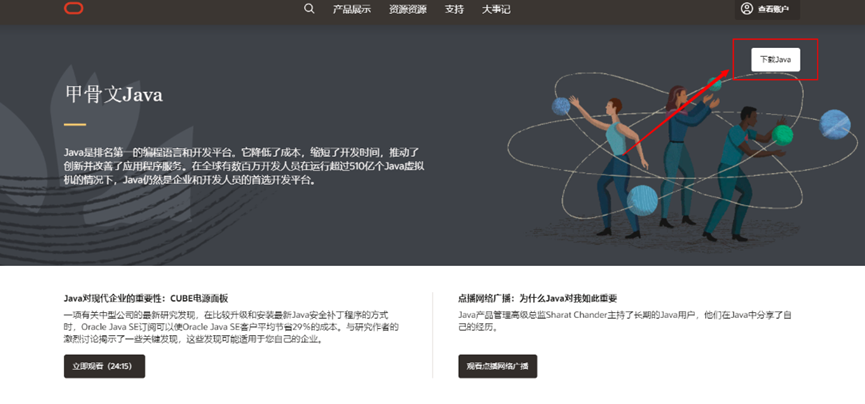Image resolution: width=865 pixels, height=404 pixels.
Task: Click the paragraph beginning Java是排名第一的编程语言
Action: pyautogui.click(x=244, y=166)
